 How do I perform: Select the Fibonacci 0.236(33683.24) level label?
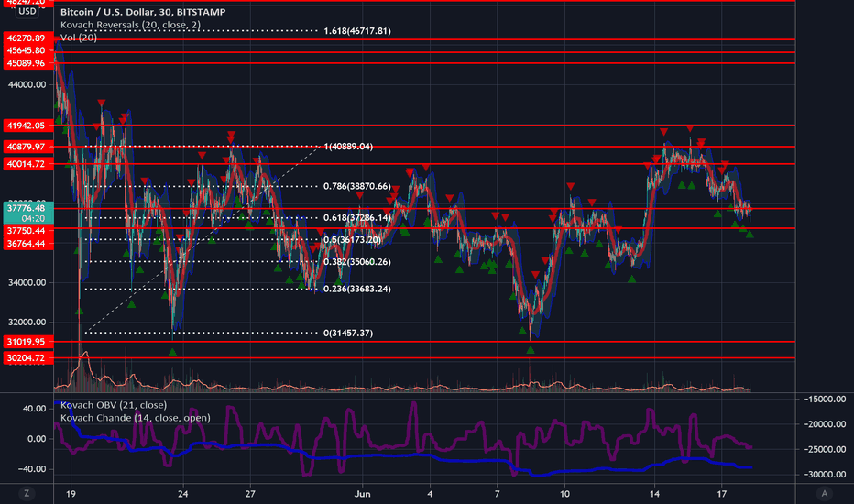point(357,289)
